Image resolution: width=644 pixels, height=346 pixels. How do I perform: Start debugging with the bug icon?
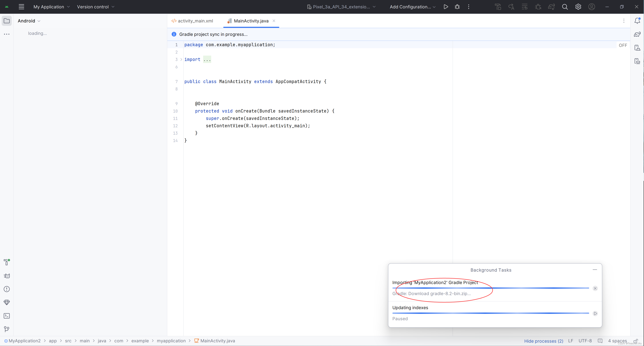click(457, 7)
